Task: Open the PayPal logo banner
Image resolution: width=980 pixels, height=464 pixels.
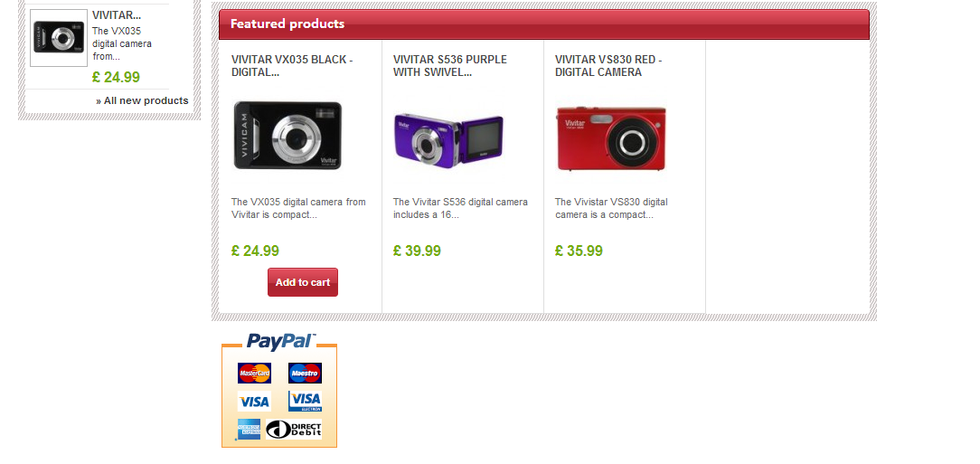Action: 280,341
